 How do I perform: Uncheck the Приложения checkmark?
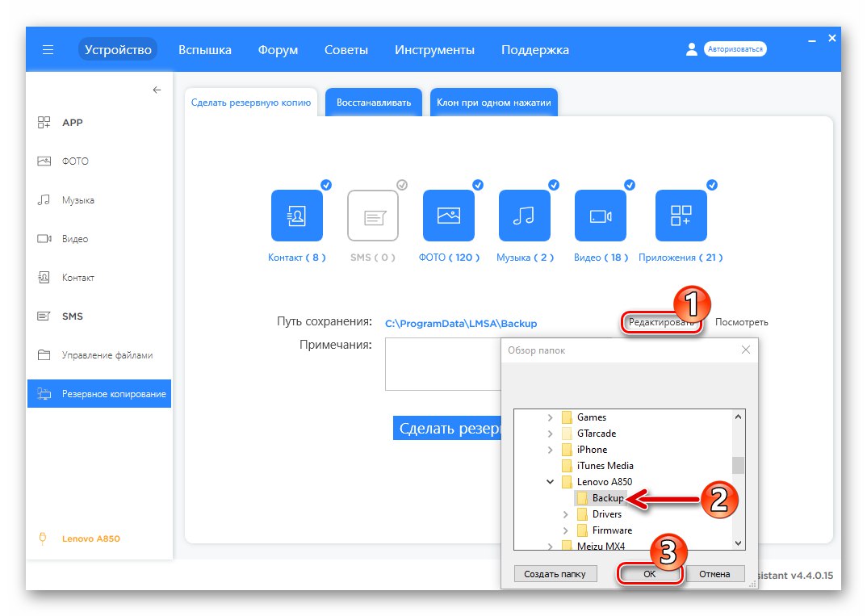point(712,185)
